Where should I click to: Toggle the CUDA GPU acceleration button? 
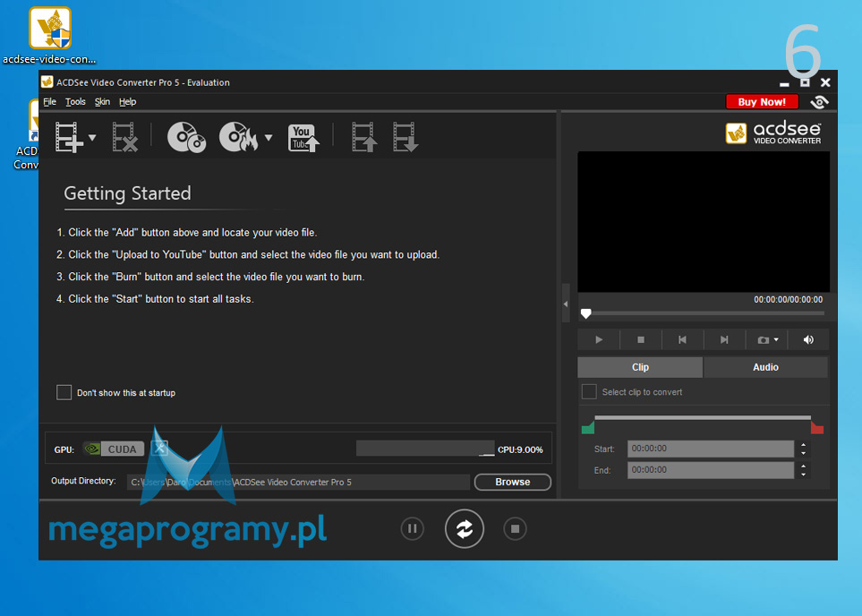point(114,449)
